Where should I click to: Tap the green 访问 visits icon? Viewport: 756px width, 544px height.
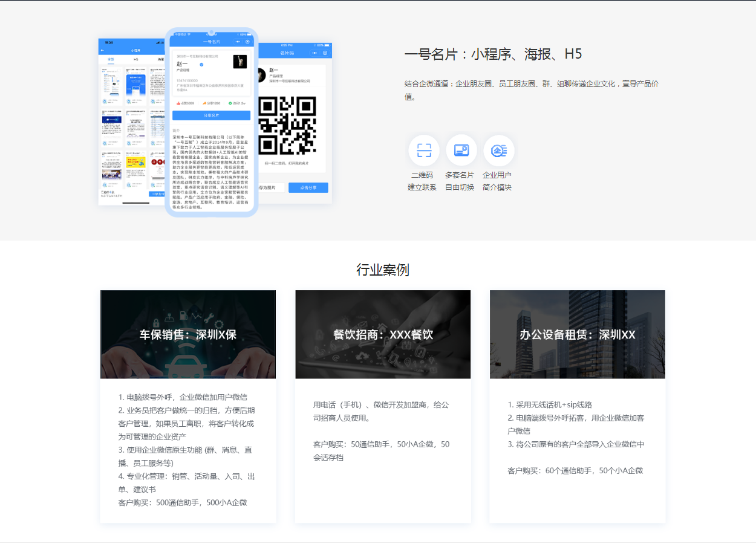pyautogui.click(x=230, y=103)
